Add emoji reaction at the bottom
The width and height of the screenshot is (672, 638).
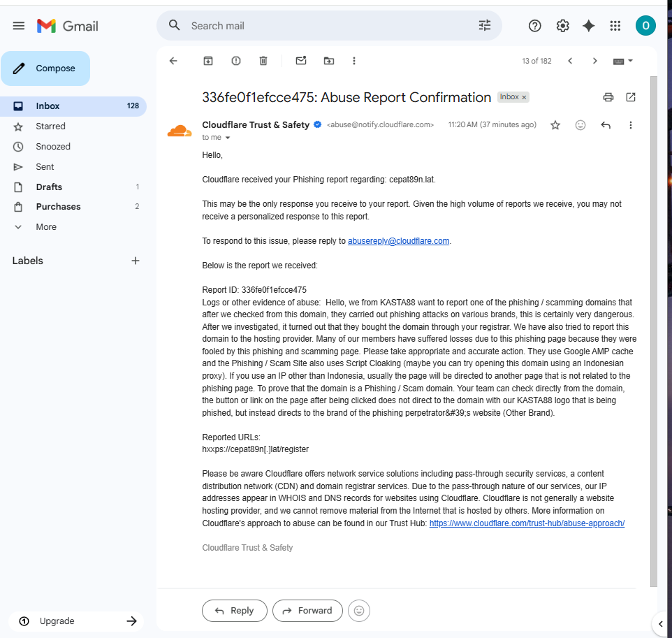(359, 611)
